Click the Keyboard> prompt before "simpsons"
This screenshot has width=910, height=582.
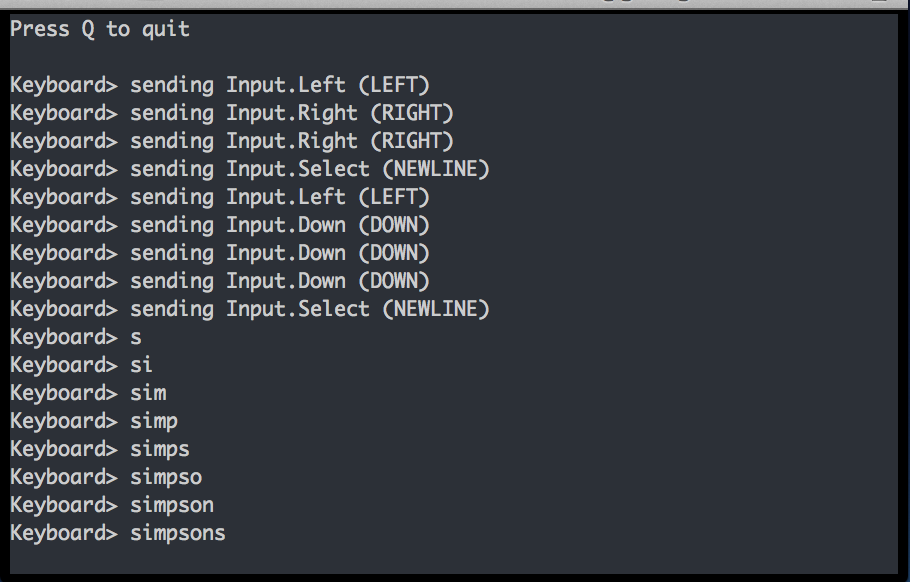(x=64, y=533)
